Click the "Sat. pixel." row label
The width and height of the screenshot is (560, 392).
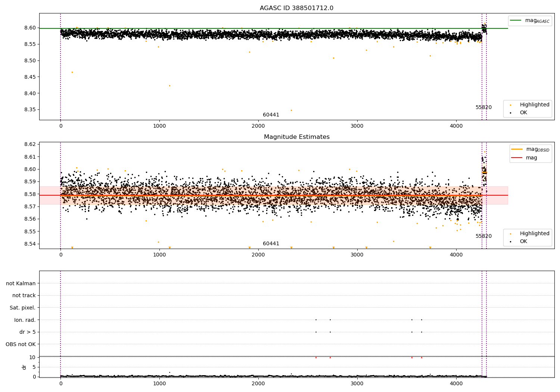click(23, 308)
